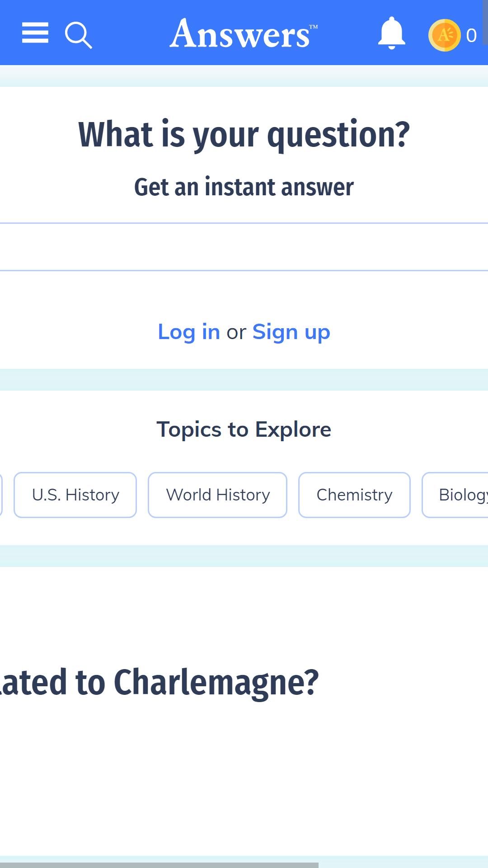488x868 pixels.
Task: Select the World History topic chip
Action: click(218, 495)
